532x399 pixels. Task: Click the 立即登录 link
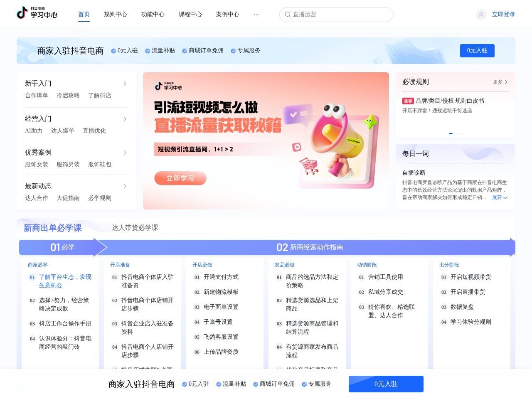pyautogui.click(x=503, y=14)
